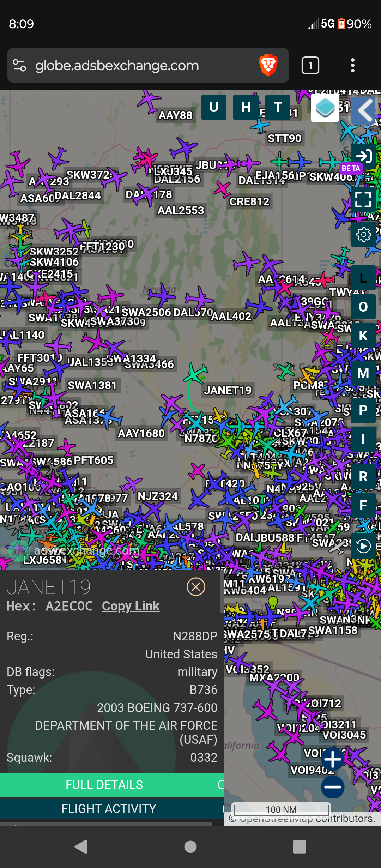Tap the T button on map
Image resolution: width=381 pixels, height=868 pixels.
[278, 107]
